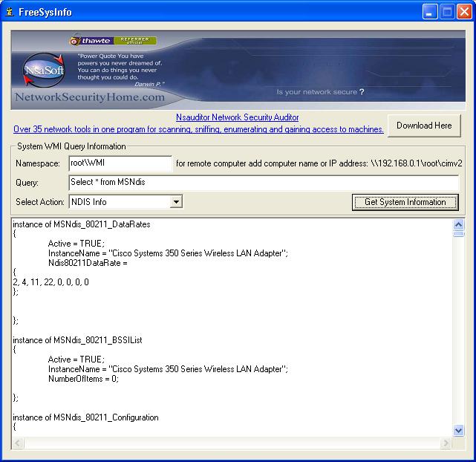The image size is (476, 462).
Task: Open the Select Action dropdown arrow
Action: (176, 201)
